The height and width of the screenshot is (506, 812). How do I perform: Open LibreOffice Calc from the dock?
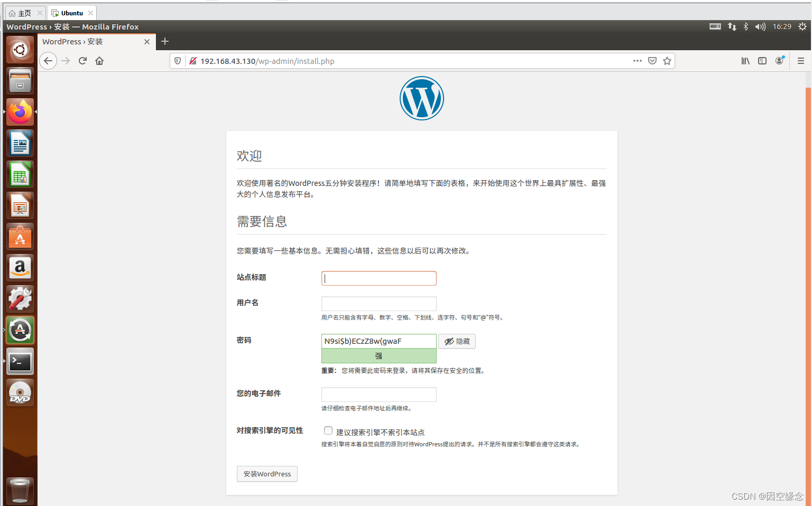tap(20, 174)
